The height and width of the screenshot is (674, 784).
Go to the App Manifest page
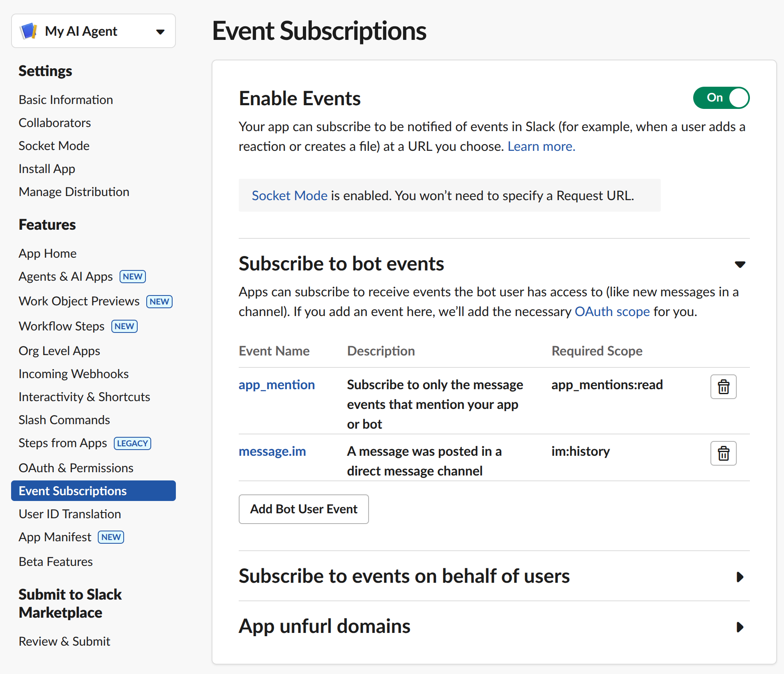(x=55, y=537)
